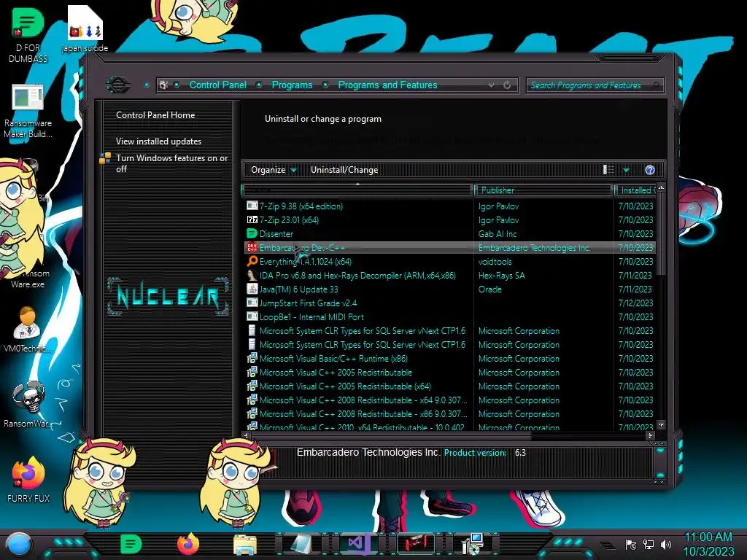Select Microsoft Visual Basic/C++ Runtime (x86)
The image size is (747, 560).
[x=449, y=358]
